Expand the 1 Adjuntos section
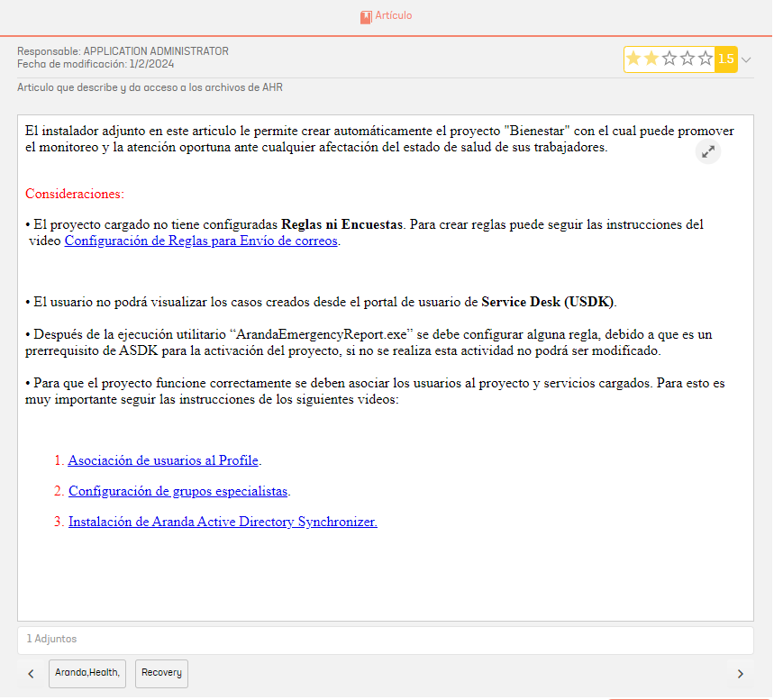 pos(386,640)
